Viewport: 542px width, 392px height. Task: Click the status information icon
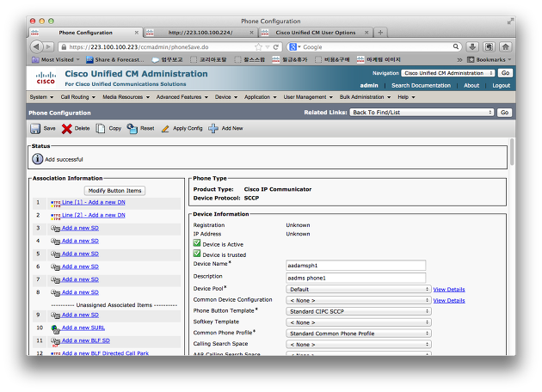coord(37,159)
